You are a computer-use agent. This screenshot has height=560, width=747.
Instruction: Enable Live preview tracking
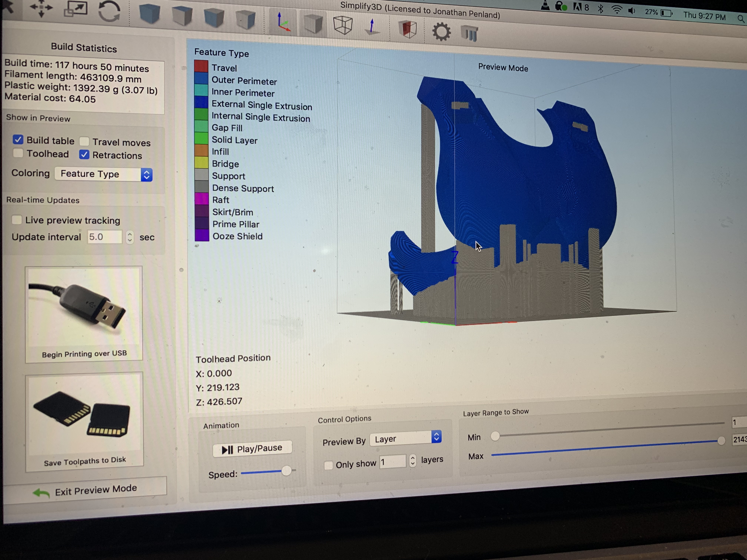pos(16,220)
